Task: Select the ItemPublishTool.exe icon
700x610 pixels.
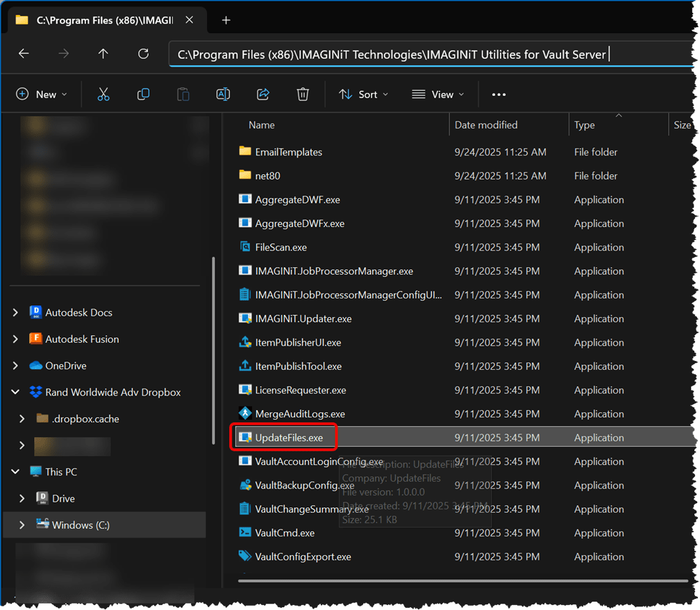Action: pos(244,366)
